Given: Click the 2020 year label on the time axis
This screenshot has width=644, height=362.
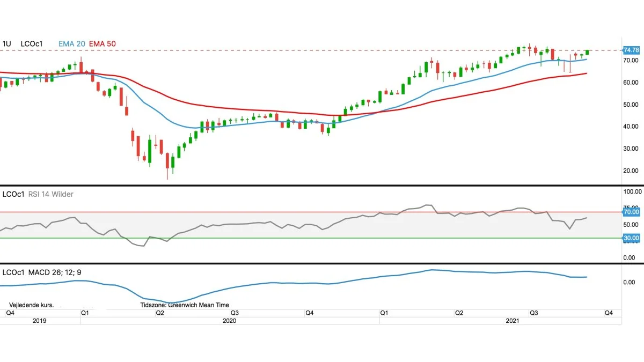Looking at the screenshot, I should pyautogui.click(x=229, y=321).
